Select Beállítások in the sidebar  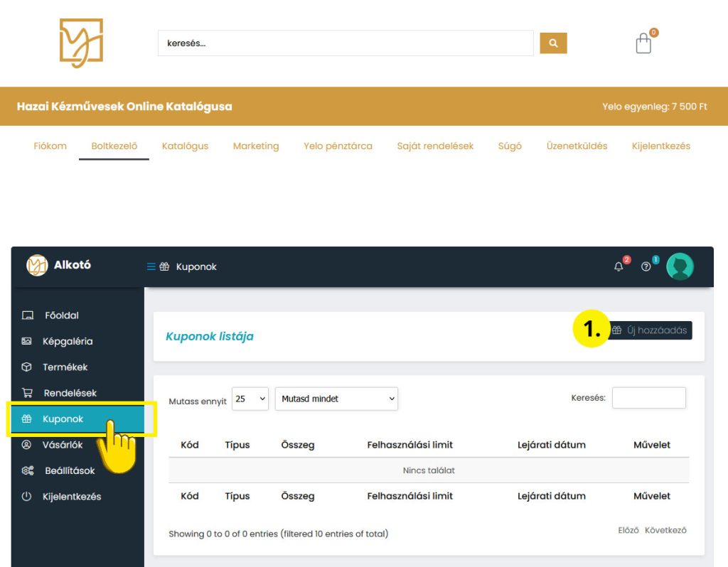70,470
